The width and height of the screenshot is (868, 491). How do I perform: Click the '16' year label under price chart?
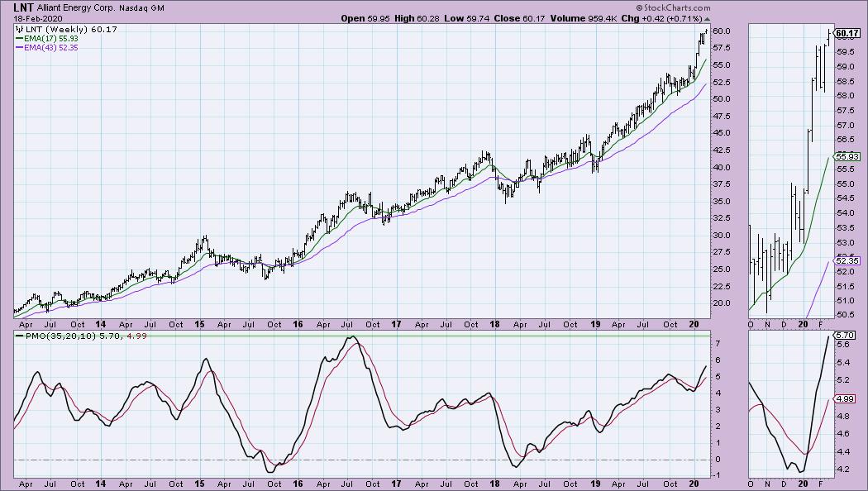tap(298, 324)
